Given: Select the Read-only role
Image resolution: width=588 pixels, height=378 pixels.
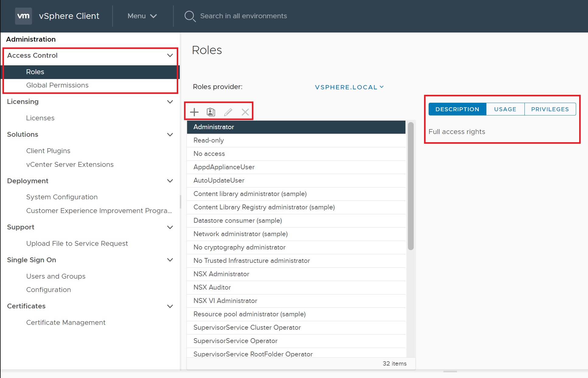Looking at the screenshot, I should point(296,140).
